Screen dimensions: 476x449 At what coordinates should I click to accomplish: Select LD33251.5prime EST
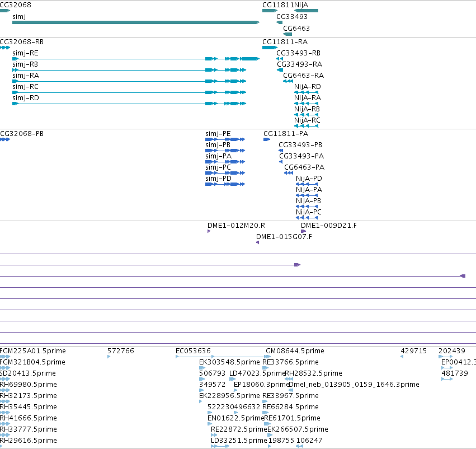click(220, 446)
